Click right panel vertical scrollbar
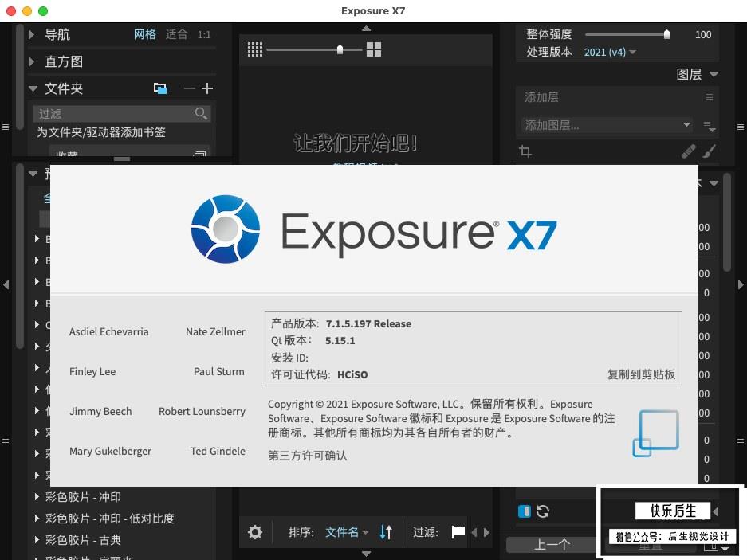The width and height of the screenshot is (747, 560). click(727, 222)
